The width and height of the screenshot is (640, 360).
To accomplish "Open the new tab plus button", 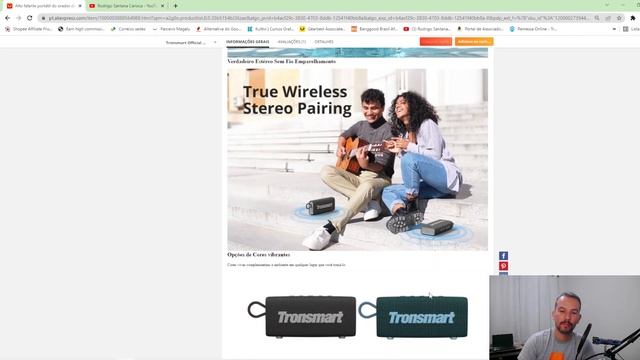I will click(x=176, y=6).
